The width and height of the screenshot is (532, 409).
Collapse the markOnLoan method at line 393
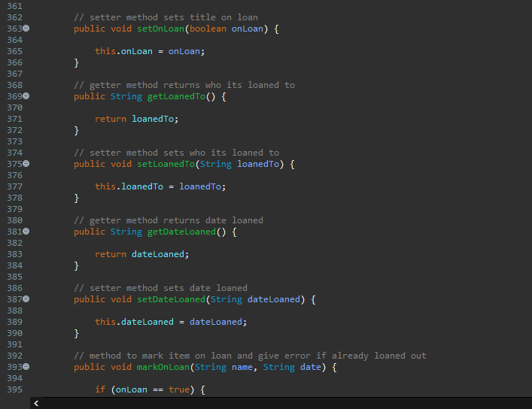[x=26, y=367]
